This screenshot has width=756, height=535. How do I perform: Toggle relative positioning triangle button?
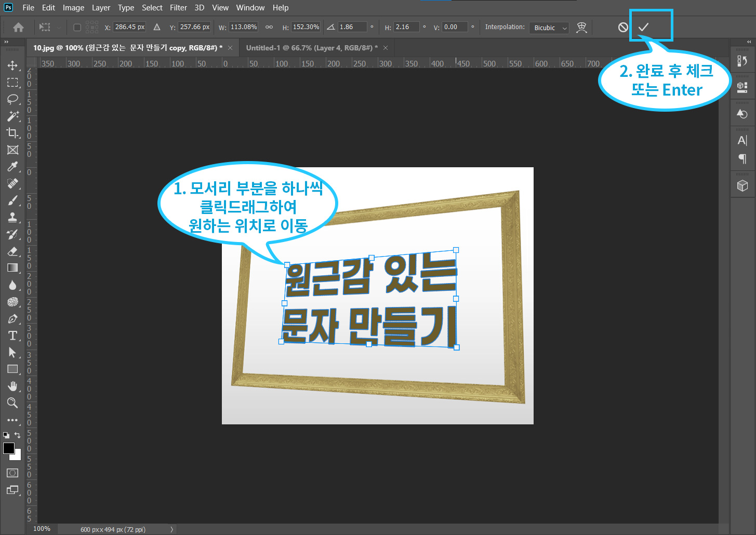[157, 27]
